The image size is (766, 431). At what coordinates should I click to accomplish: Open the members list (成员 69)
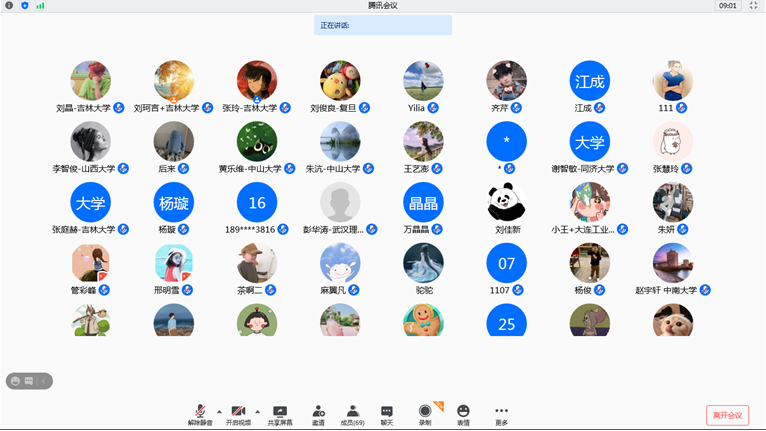tap(352, 412)
